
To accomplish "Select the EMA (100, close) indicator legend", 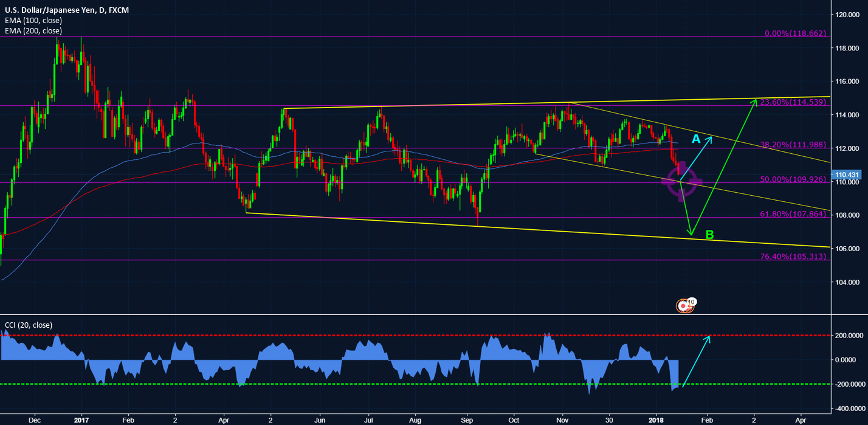I will click(x=33, y=21).
